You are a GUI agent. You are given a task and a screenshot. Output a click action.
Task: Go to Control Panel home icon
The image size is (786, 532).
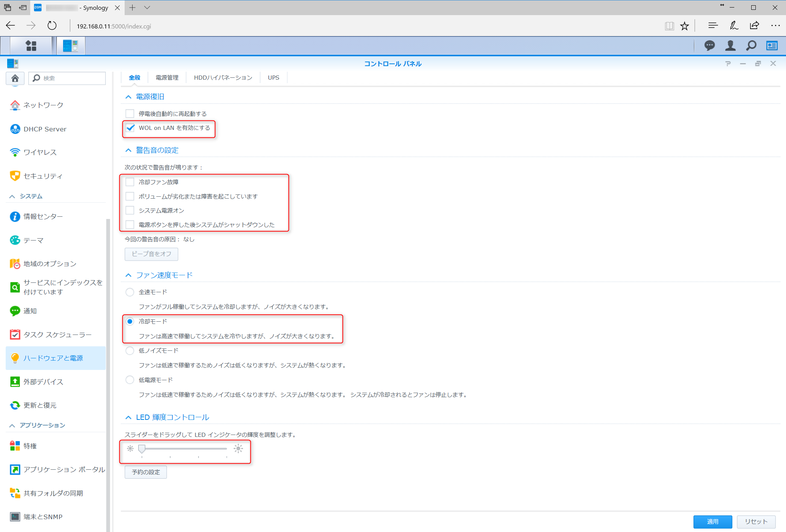click(15, 78)
